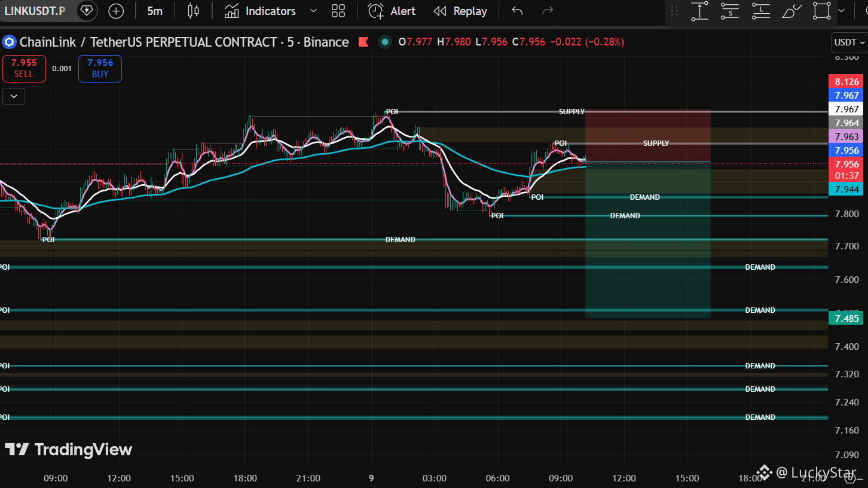Select the long position drawing tool
The height and width of the screenshot is (488, 868).
pyautogui.click(x=760, y=11)
